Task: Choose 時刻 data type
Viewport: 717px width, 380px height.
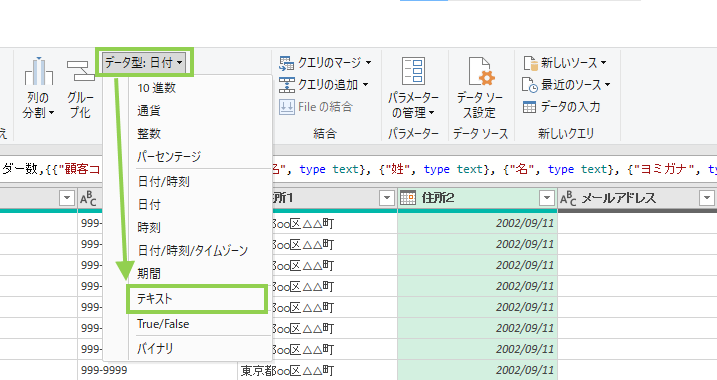Action: pyautogui.click(x=149, y=227)
